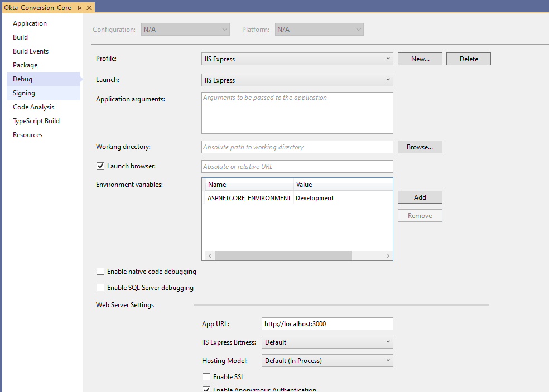Toggle the Launch browser checkbox

100,166
